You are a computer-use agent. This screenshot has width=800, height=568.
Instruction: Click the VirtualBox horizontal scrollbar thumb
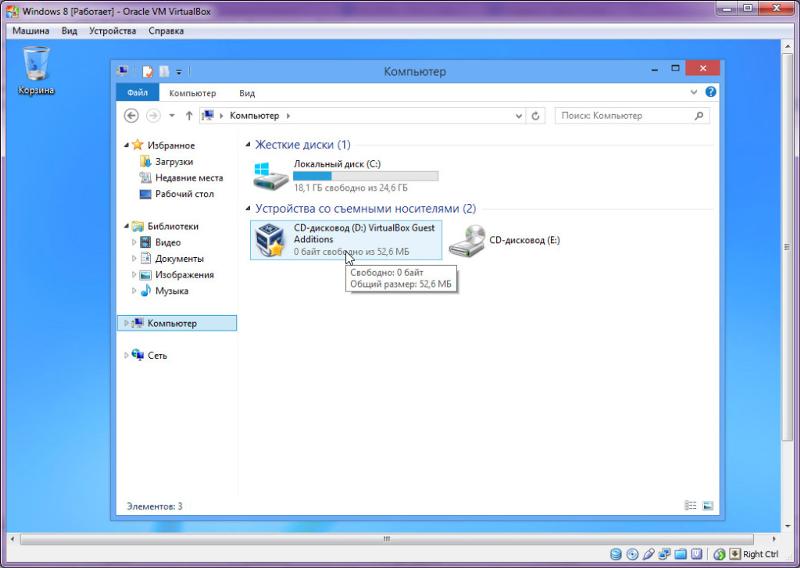pos(386,538)
